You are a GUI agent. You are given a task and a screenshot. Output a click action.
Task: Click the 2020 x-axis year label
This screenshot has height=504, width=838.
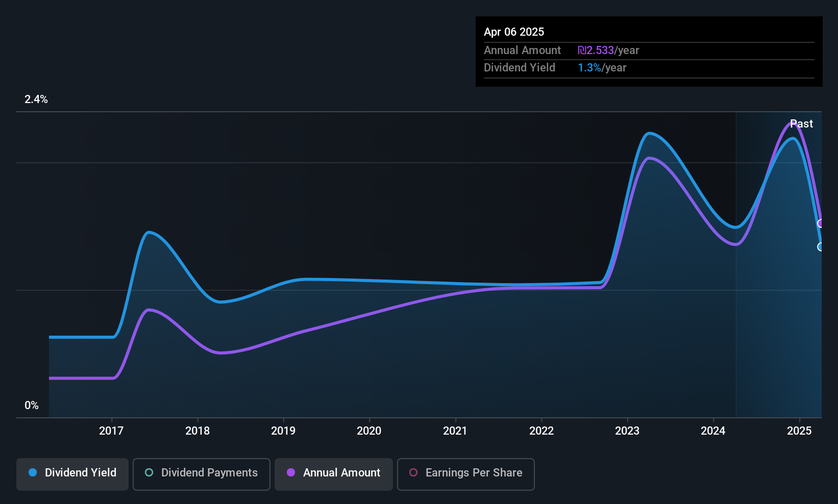tap(369, 431)
